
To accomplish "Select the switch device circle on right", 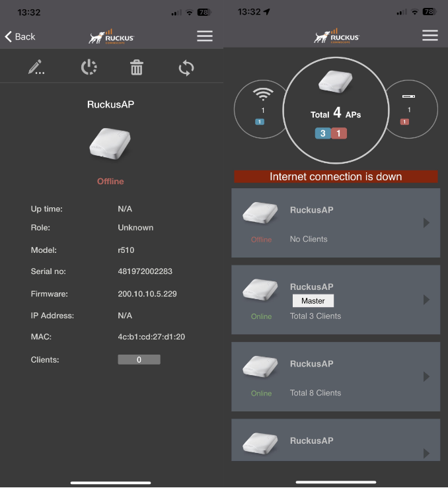I will coord(411,108).
